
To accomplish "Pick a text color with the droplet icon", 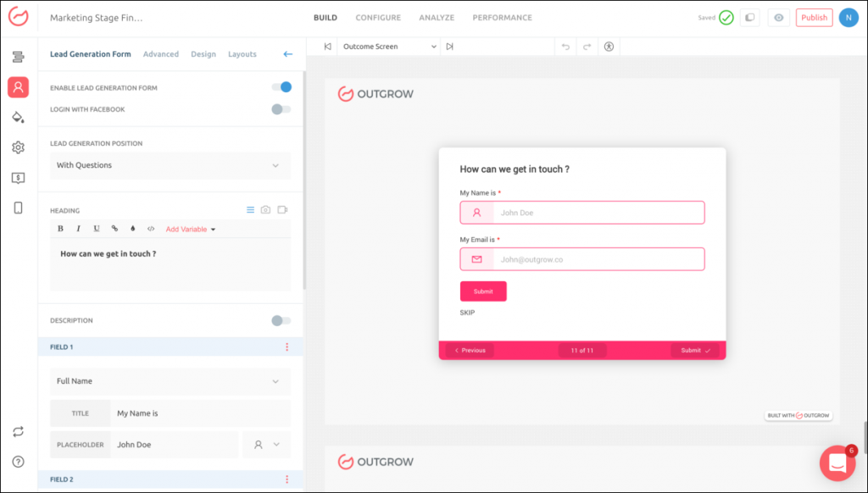I will [x=132, y=228].
